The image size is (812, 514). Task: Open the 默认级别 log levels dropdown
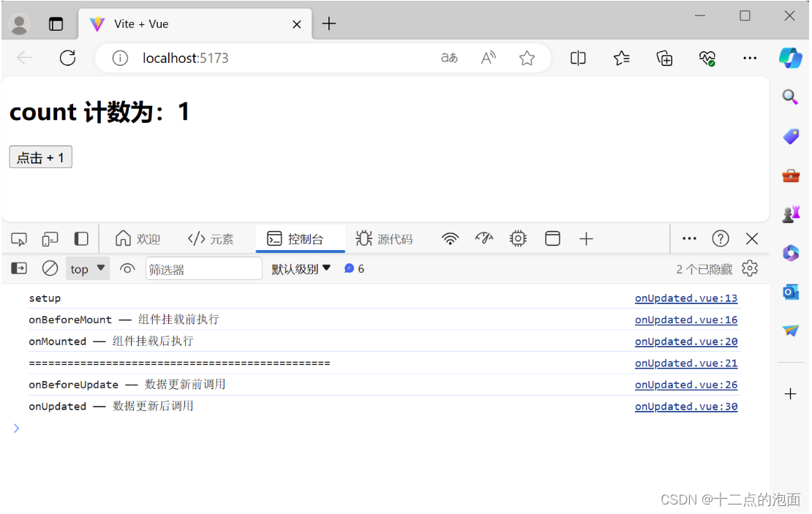coord(300,268)
